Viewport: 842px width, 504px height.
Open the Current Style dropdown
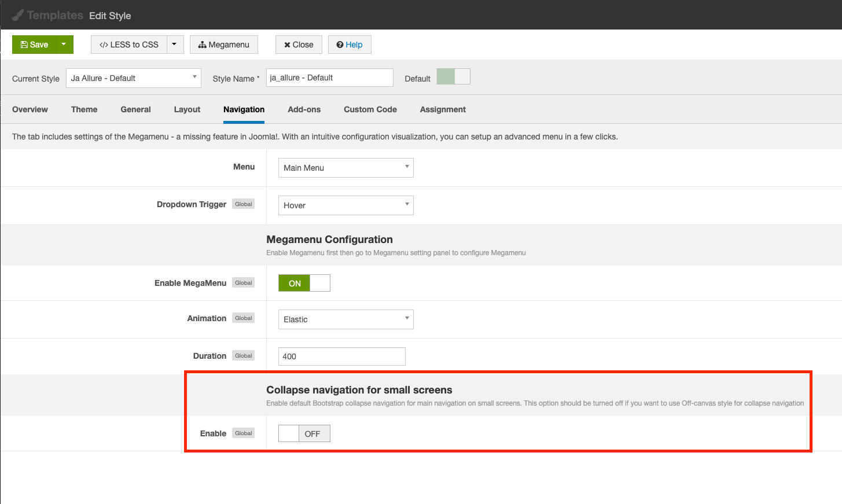[x=133, y=78]
